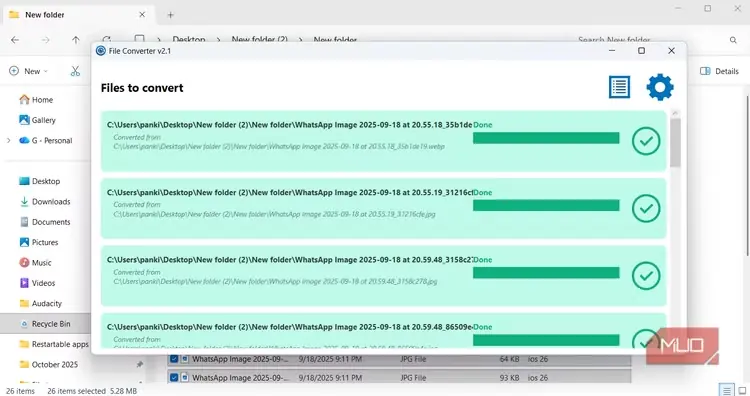Open Audacity folder in sidebar
The width and height of the screenshot is (750, 396).
pos(41,304)
